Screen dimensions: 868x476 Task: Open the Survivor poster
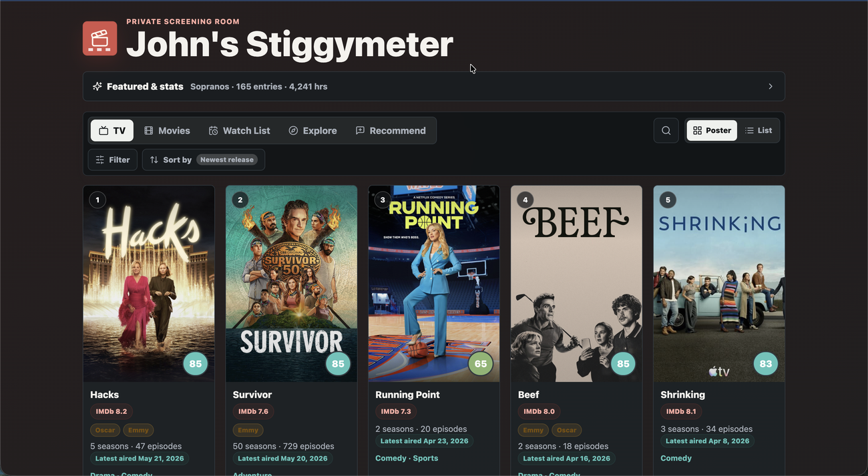coord(291,284)
